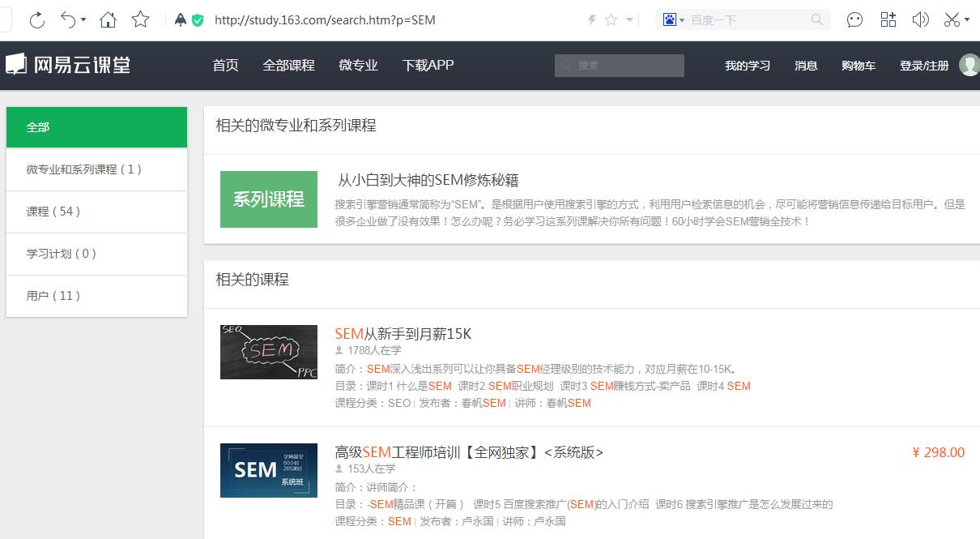
Task: Open the 下载APP navigation item
Action: click(x=428, y=65)
